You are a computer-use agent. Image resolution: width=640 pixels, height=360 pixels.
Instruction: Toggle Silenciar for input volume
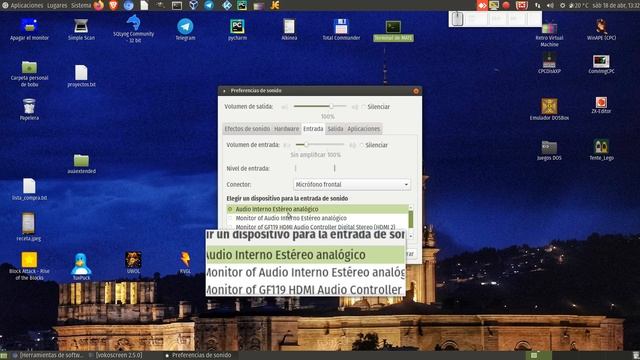click(373, 145)
